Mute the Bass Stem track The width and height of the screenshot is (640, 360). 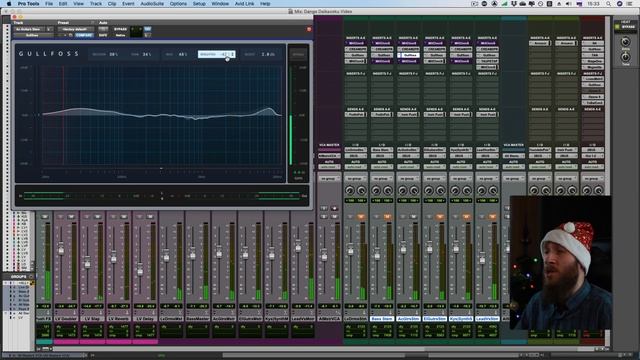[x=387, y=217]
